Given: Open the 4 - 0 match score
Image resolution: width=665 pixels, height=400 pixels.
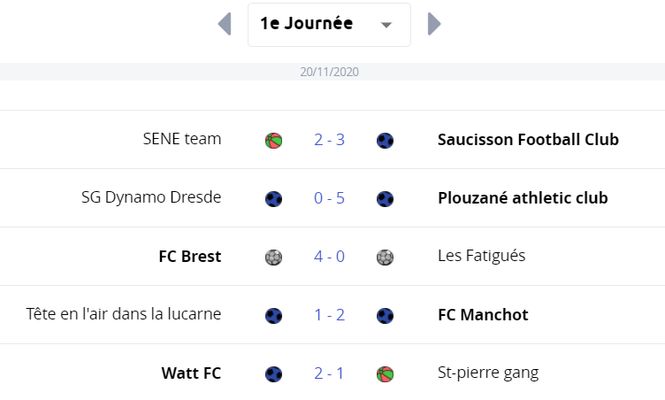Looking at the screenshot, I should coord(330,256).
